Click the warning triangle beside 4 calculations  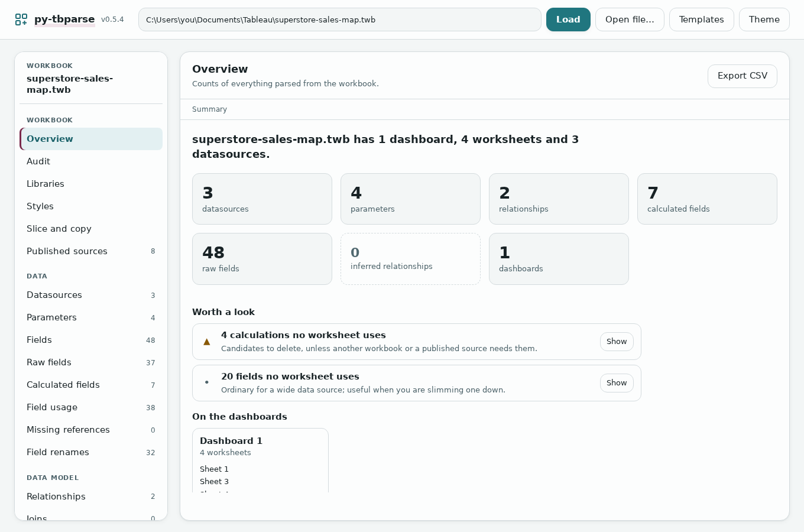click(x=207, y=342)
